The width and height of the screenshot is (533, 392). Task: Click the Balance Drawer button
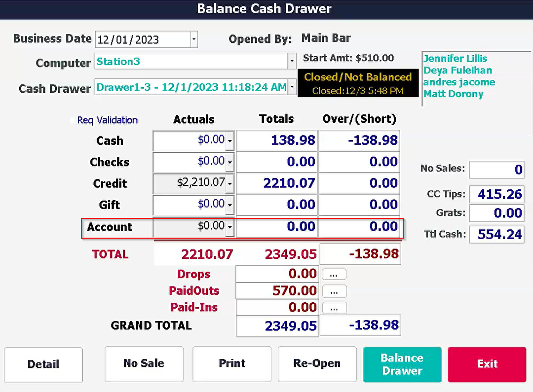402,364
